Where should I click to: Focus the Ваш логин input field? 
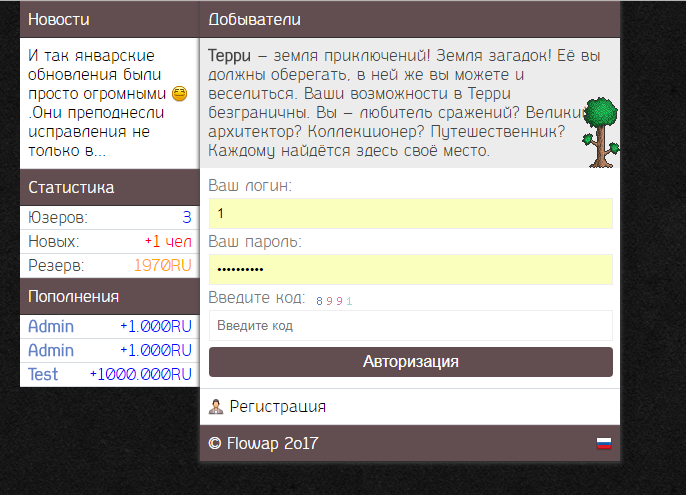click(410, 214)
